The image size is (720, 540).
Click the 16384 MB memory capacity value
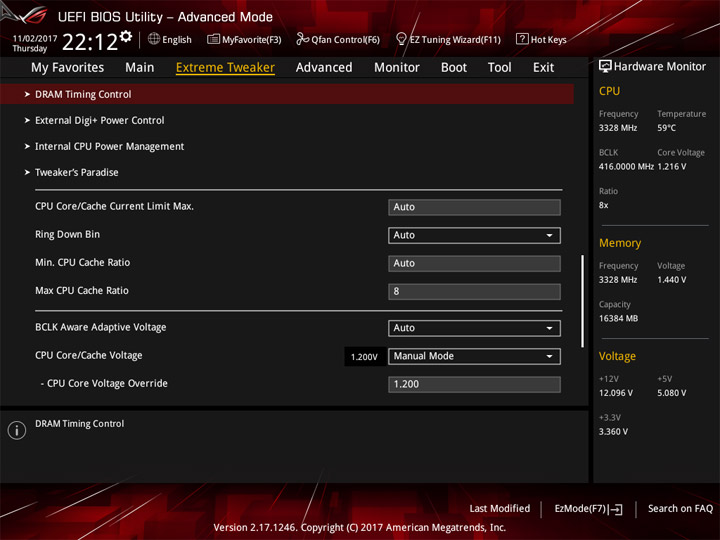[618, 319]
